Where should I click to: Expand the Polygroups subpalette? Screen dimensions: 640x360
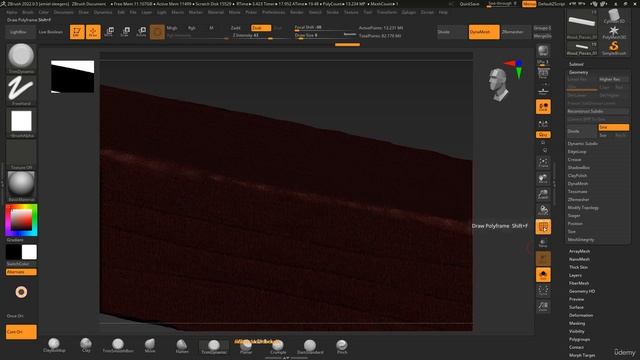point(580,340)
